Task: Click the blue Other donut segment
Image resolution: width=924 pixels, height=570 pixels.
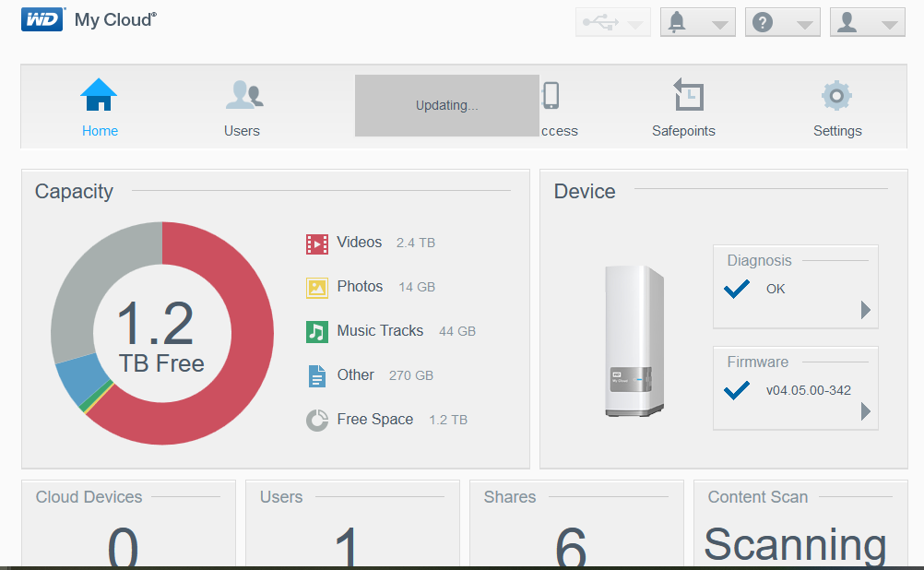Action: click(x=82, y=377)
